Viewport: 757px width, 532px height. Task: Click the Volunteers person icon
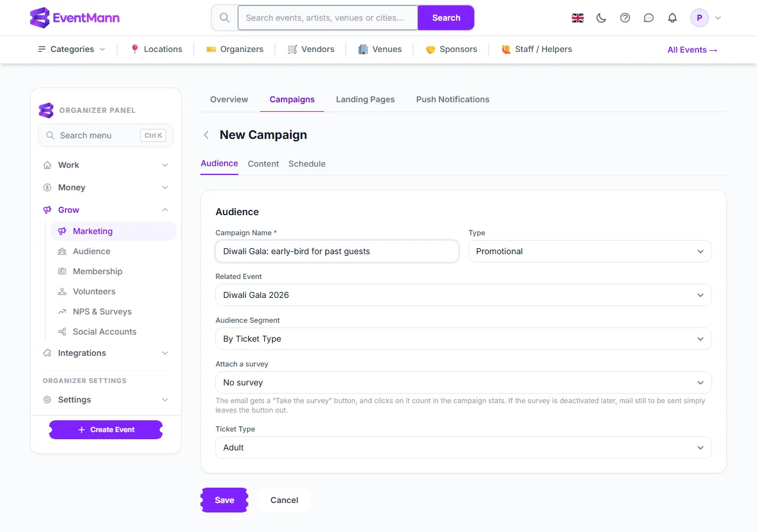[62, 291]
